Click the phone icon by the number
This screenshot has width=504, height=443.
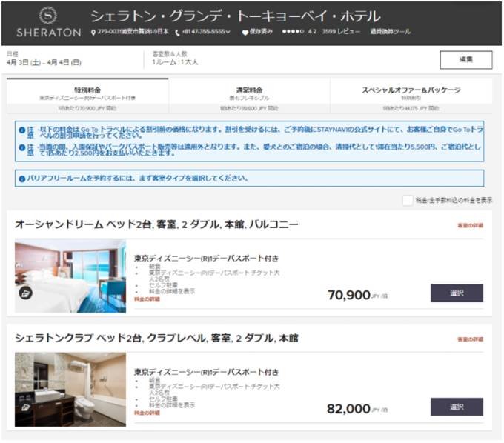(x=177, y=32)
